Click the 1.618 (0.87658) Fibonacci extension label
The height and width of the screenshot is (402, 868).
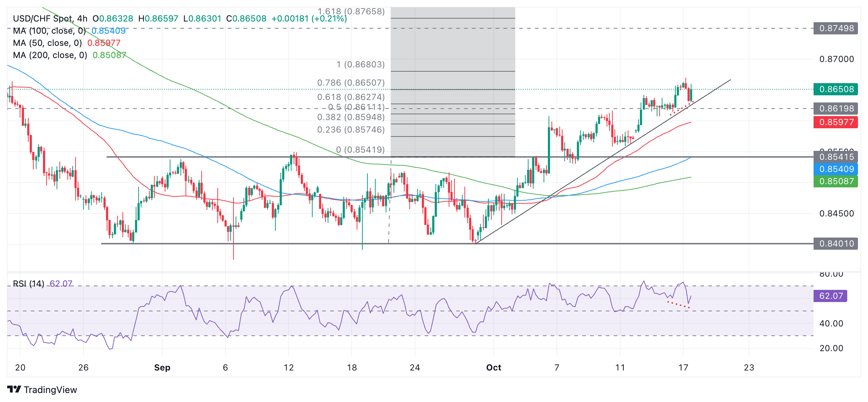(351, 11)
